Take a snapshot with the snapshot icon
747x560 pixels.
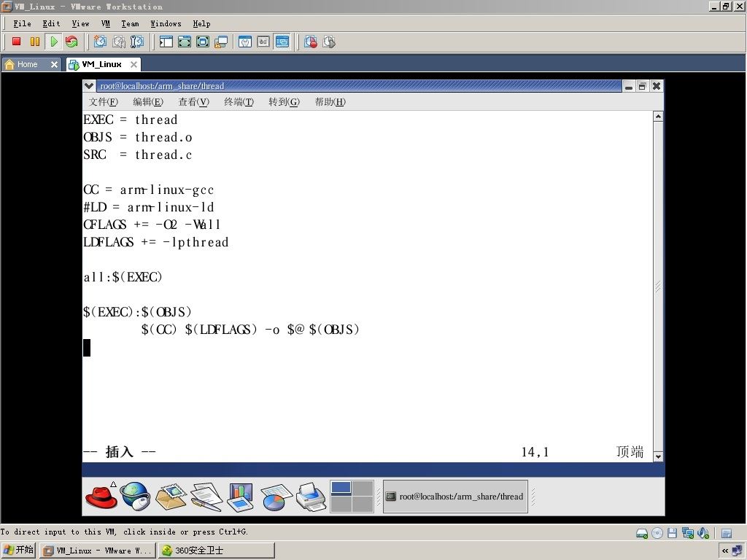pyautogui.click(x=100, y=42)
